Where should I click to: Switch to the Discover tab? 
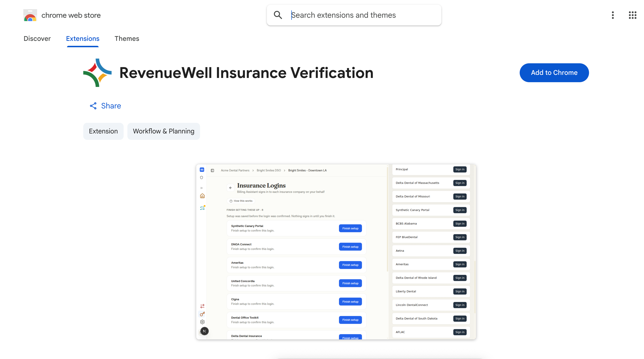click(x=37, y=38)
